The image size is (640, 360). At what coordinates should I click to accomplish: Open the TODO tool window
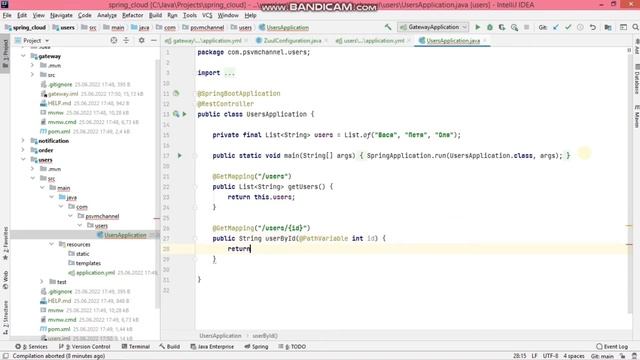coord(292,347)
